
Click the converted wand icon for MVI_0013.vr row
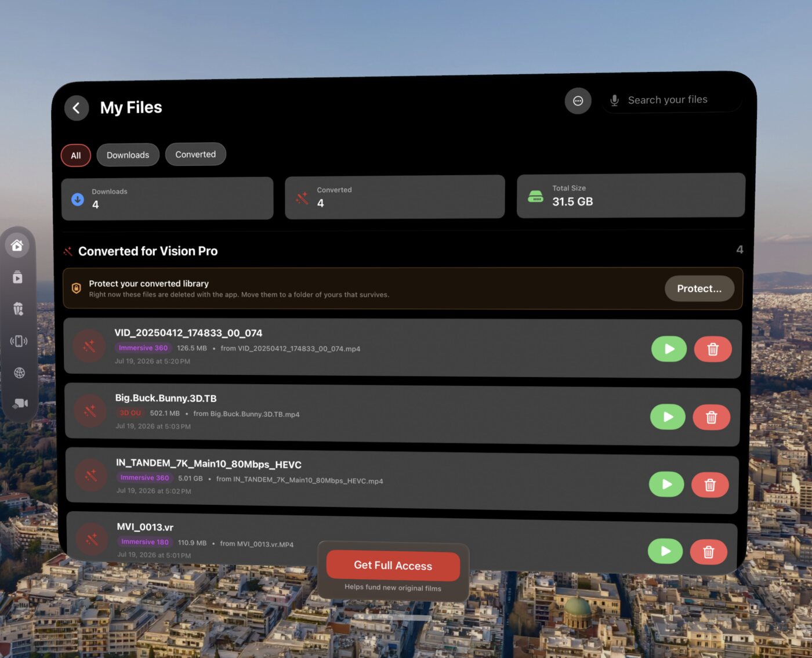click(x=93, y=539)
